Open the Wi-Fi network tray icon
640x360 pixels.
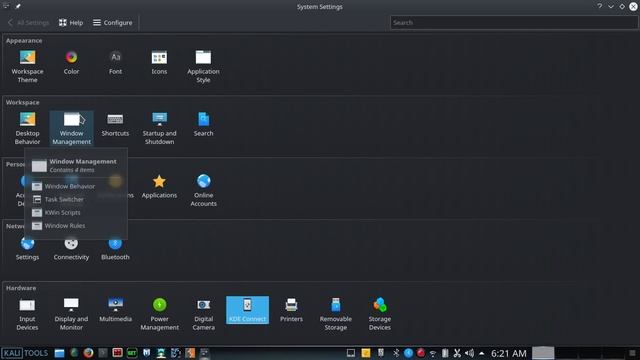pyautogui.click(x=433, y=353)
